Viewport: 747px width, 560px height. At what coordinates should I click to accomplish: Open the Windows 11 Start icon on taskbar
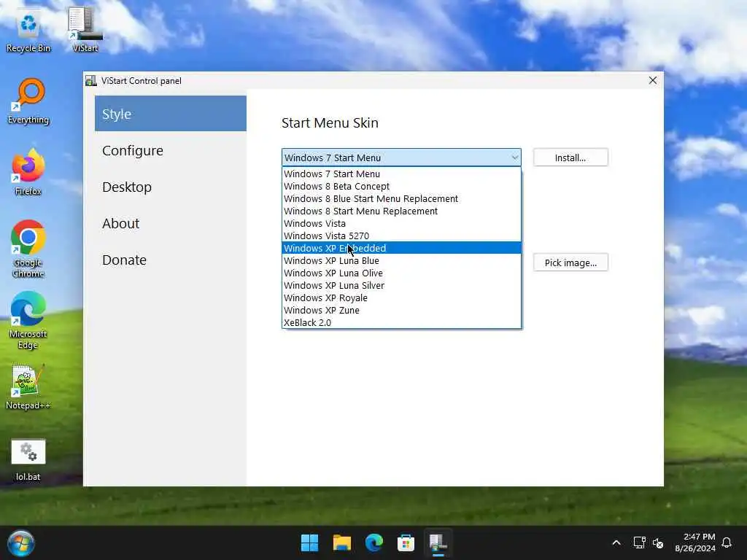tap(309, 542)
